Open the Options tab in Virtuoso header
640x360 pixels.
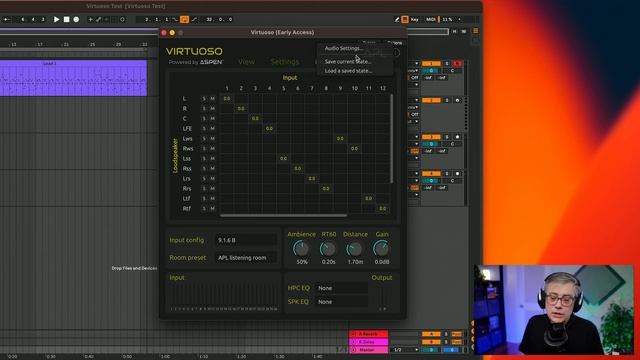395,42
